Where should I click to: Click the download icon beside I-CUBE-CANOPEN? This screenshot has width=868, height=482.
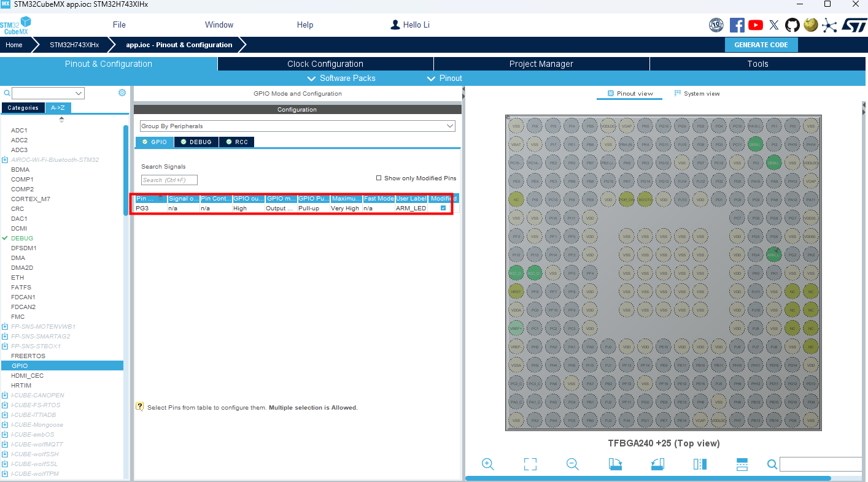[x=5, y=395]
